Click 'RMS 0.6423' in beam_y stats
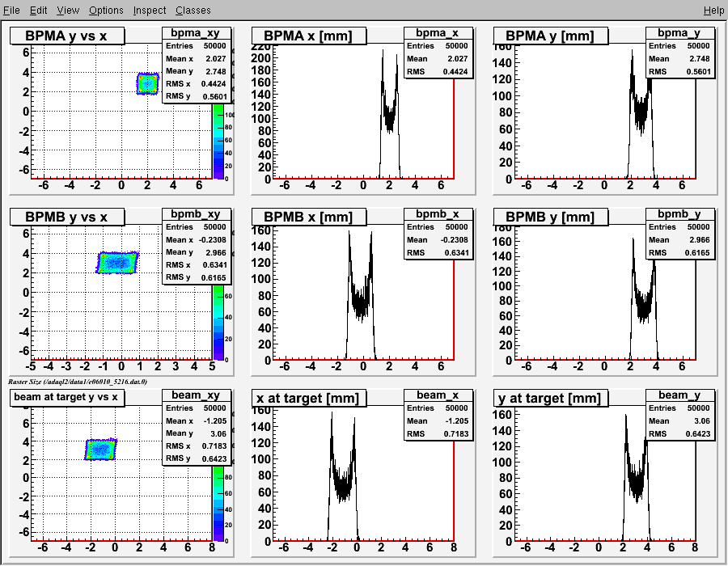Viewport: 728px width, 566px height. tap(679, 433)
